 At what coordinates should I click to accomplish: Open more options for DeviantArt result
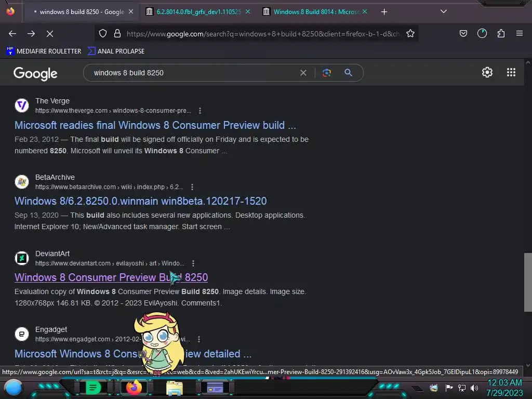[193, 263]
